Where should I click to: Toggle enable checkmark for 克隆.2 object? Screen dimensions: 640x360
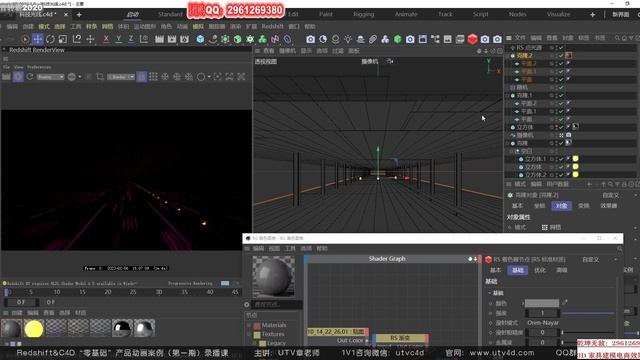[561, 56]
